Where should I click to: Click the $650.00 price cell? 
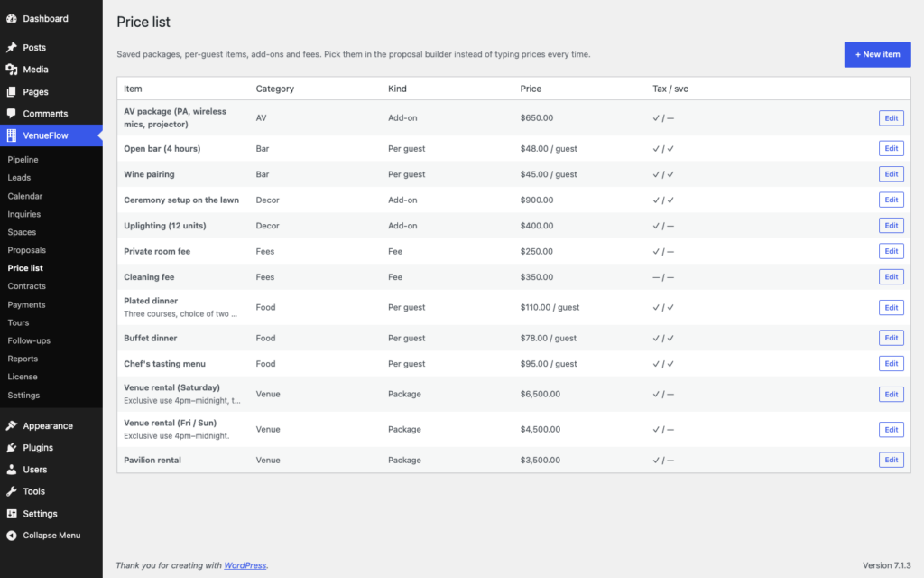pyautogui.click(x=537, y=118)
